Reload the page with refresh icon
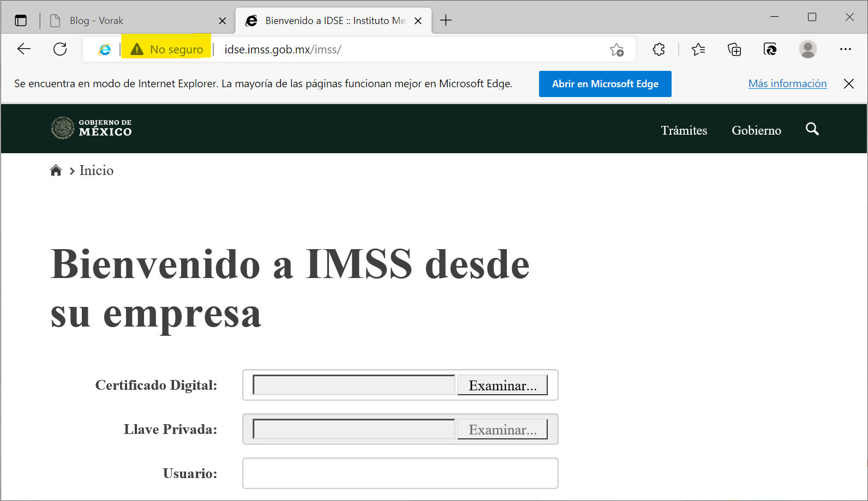Image resolution: width=868 pixels, height=501 pixels. [x=60, y=49]
